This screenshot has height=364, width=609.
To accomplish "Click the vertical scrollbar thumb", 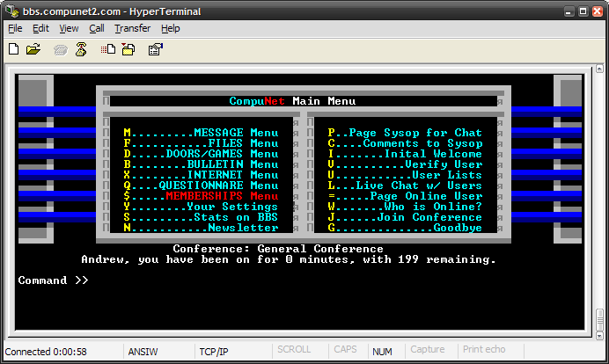I will click(599, 320).
